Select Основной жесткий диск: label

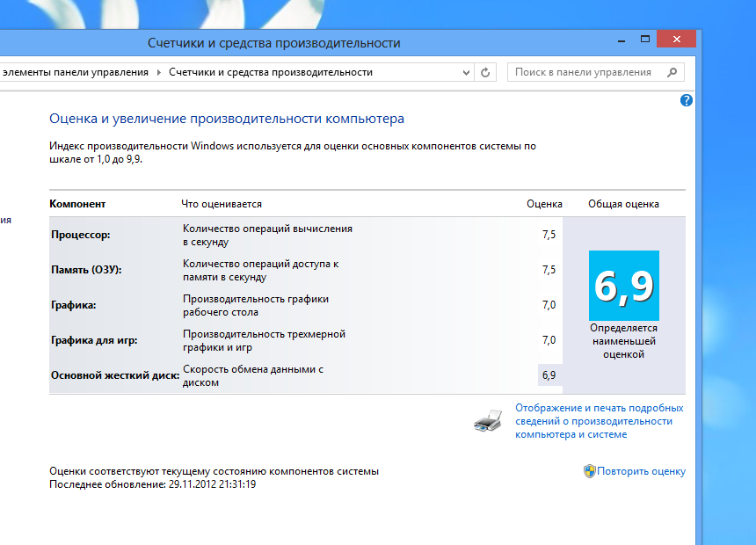tap(115, 375)
